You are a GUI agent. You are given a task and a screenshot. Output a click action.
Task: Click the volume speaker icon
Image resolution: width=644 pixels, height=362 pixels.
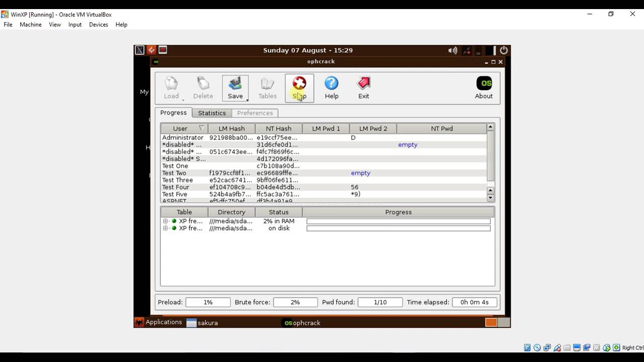pyautogui.click(x=453, y=50)
